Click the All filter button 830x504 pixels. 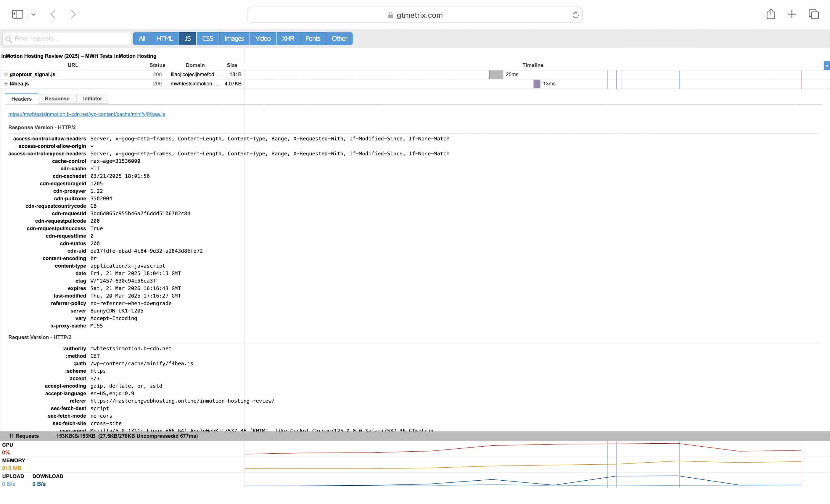[x=142, y=38]
